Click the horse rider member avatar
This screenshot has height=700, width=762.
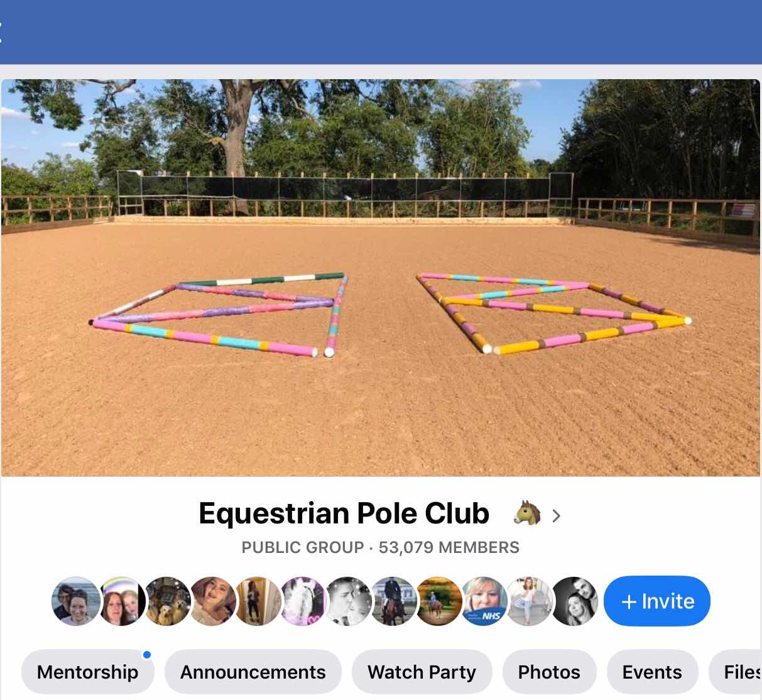click(x=395, y=601)
